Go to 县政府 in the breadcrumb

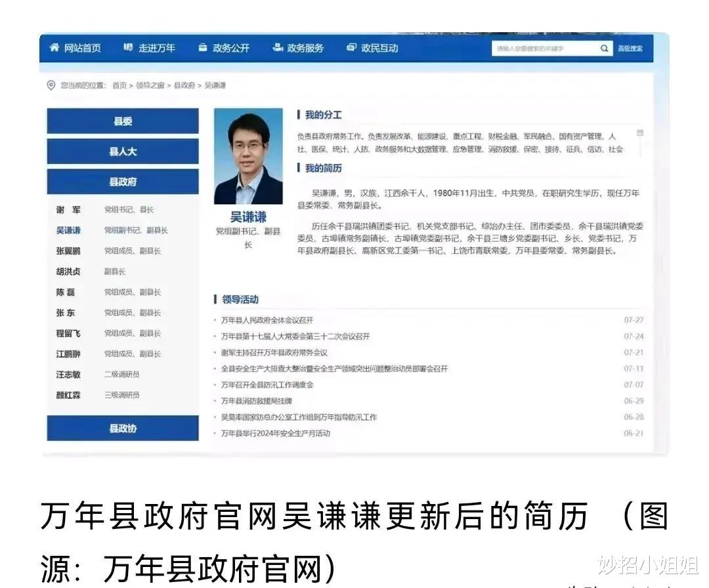(184, 85)
